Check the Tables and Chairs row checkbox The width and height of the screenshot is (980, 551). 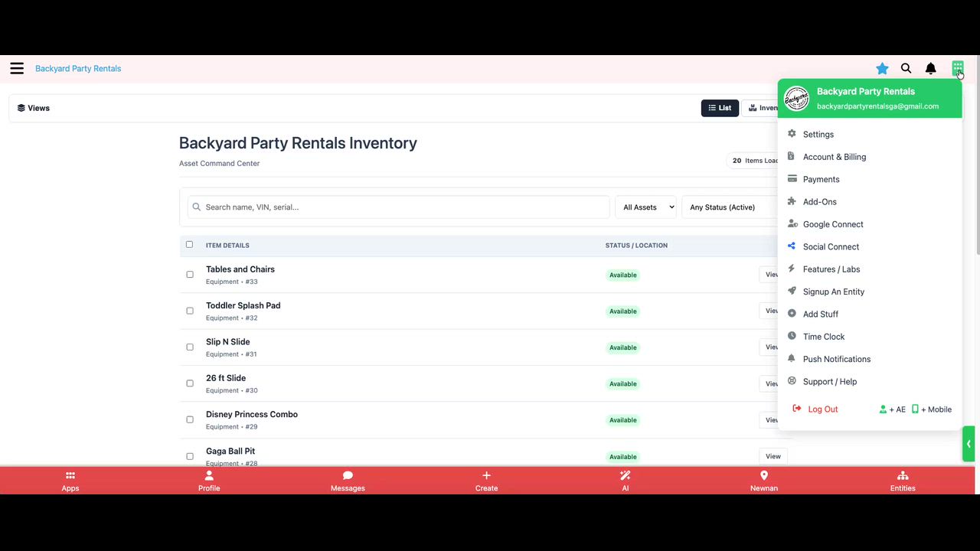(190, 275)
